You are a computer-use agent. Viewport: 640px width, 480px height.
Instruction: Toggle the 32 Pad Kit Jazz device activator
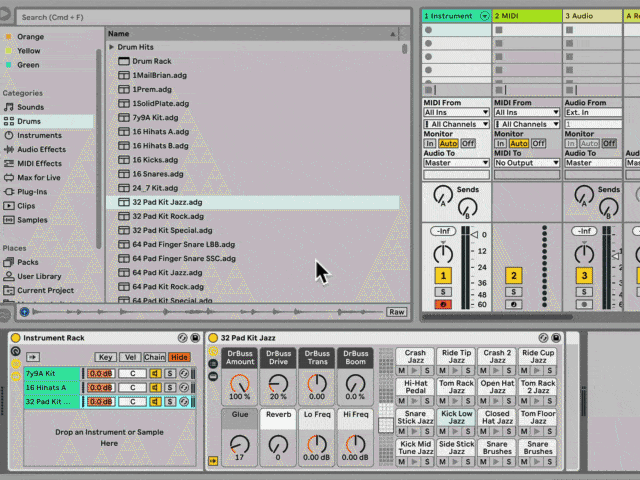[213, 338]
